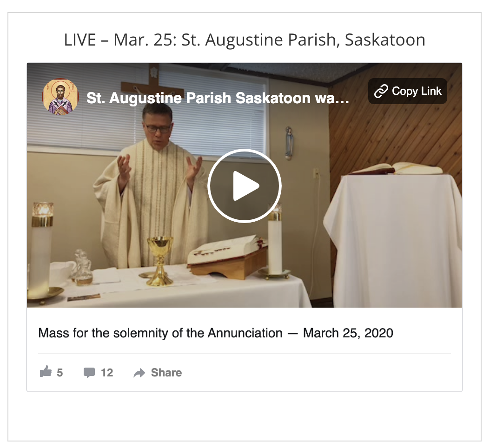The image size is (490, 448).
Task: Click the date March 25, 2020 in caption
Action: pos(348,333)
